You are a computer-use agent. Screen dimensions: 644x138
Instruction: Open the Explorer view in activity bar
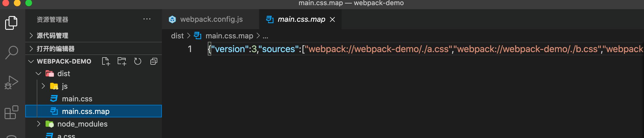pyautogui.click(x=11, y=23)
